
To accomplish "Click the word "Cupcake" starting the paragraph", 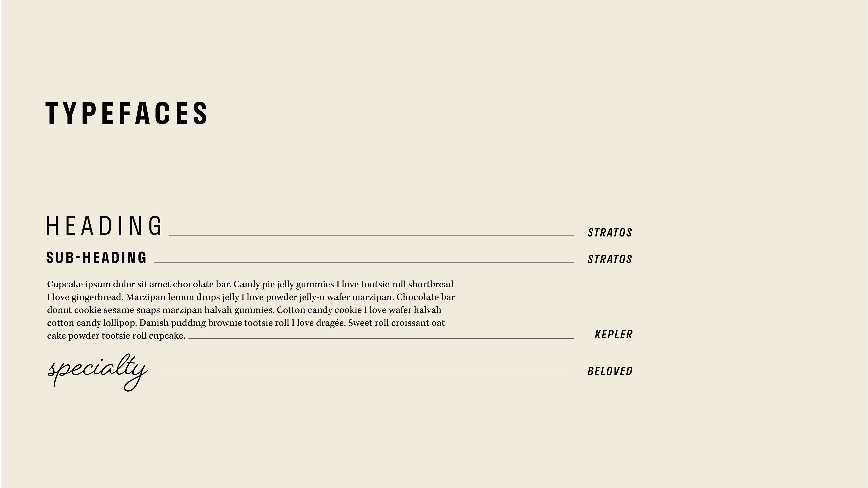I will (65, 285).
